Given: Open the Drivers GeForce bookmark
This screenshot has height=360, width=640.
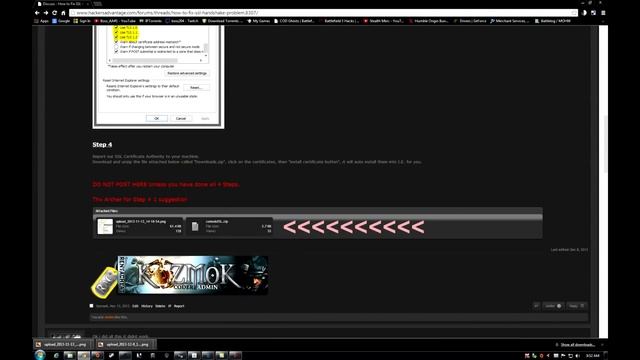Looking at the screenshot, I should click(x=470, y=21).
